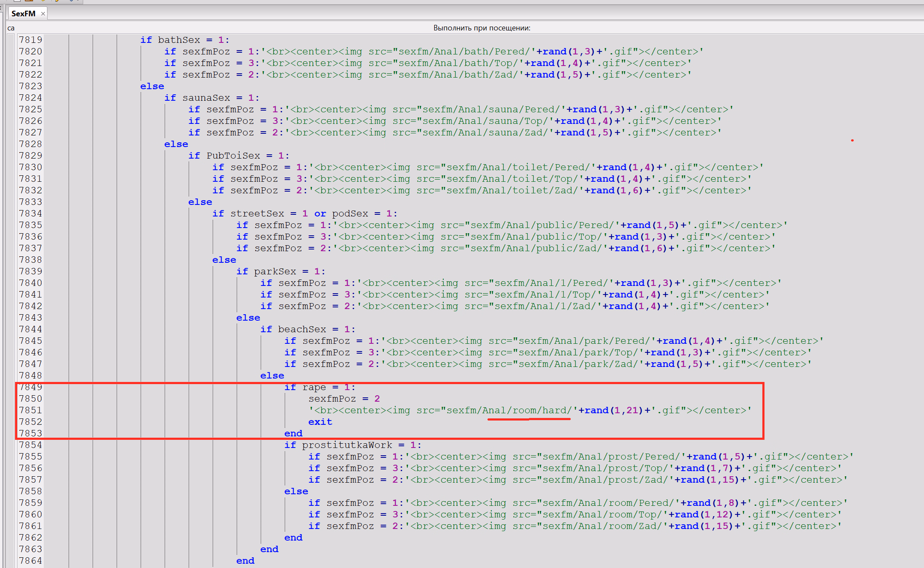Click line number 7853 in the gutter

point(30,433)
